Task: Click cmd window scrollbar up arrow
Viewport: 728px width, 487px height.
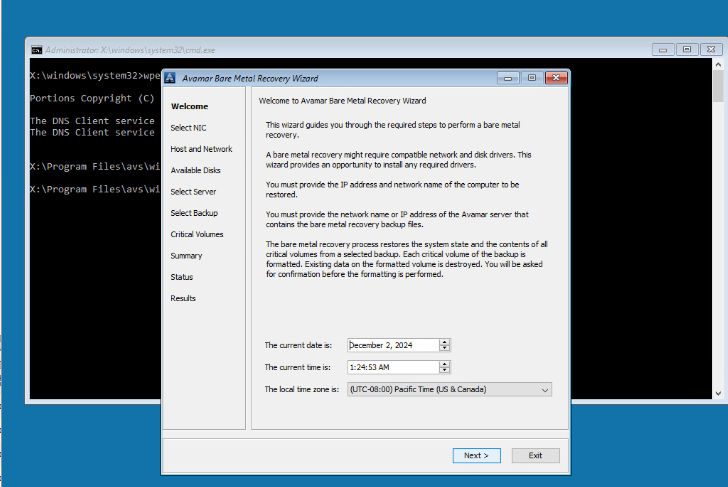Action: coord(718,64)
